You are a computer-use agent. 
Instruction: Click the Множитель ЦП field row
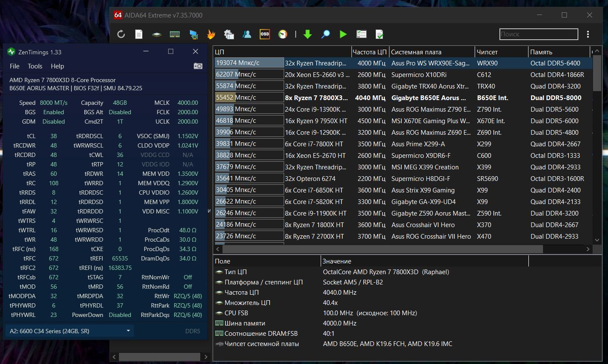pos(407,302)
